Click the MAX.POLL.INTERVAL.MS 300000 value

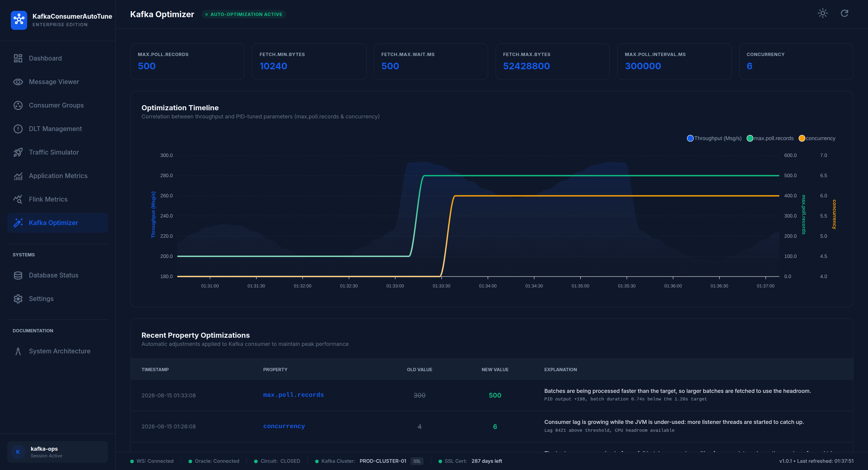pyautogui.click(x=643, y=66)
